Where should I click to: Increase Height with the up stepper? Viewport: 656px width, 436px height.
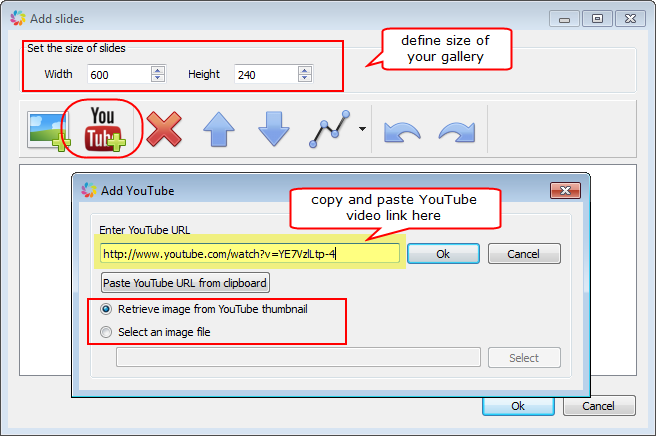(x=305, y=70)
